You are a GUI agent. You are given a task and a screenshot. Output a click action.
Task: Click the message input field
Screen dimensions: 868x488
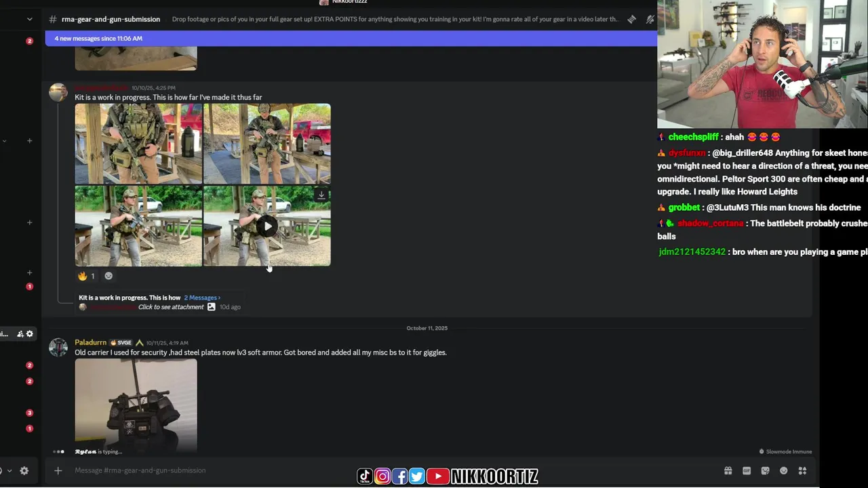click(393, 470)
